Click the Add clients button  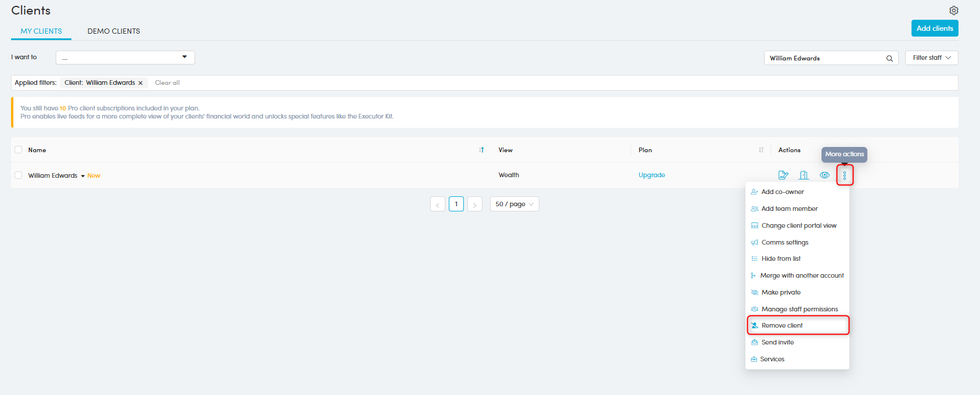click(934, 28)
